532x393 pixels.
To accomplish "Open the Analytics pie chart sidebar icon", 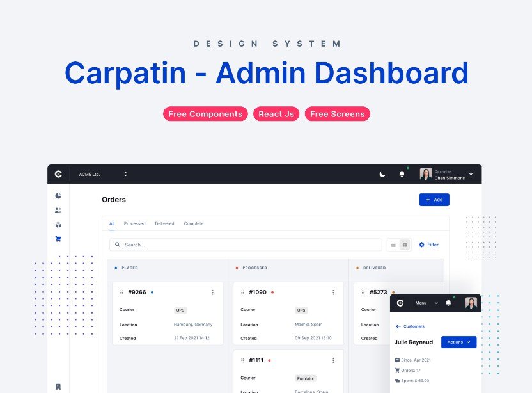I will point(58,196).
